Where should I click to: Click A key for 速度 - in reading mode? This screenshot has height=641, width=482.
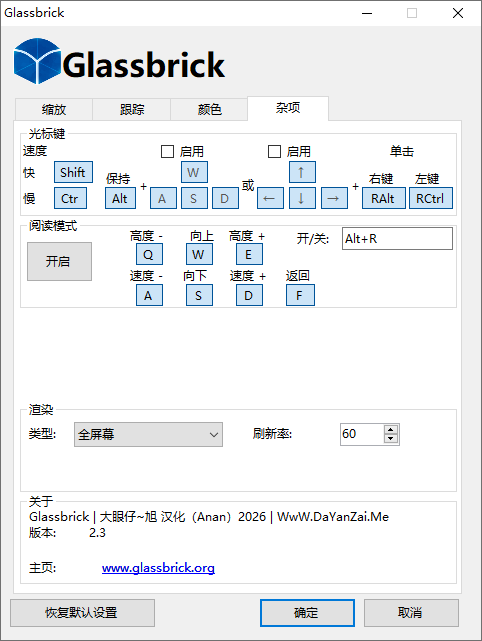point(149,295)
